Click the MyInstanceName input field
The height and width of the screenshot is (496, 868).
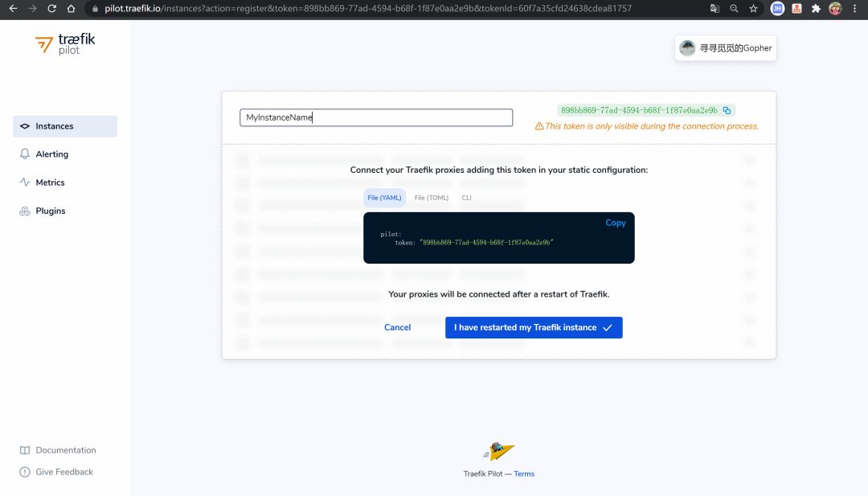pyautogui.click(x=376, y=117)
